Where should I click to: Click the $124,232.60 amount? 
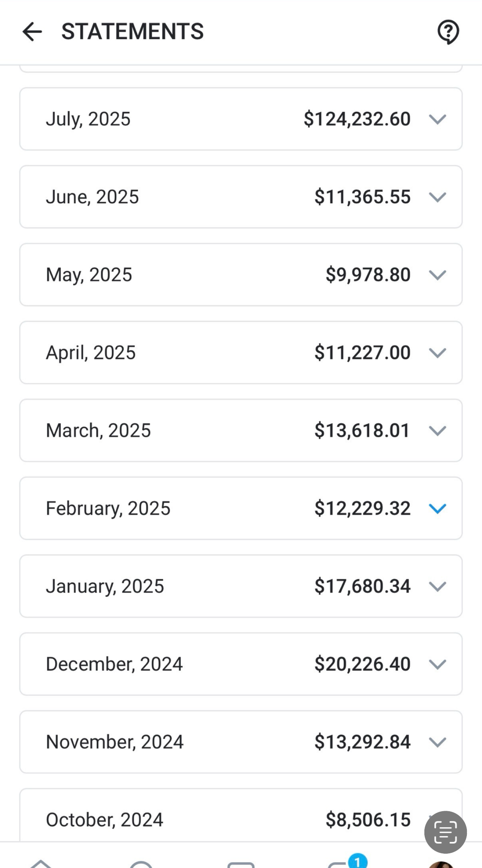coord(357,119)
